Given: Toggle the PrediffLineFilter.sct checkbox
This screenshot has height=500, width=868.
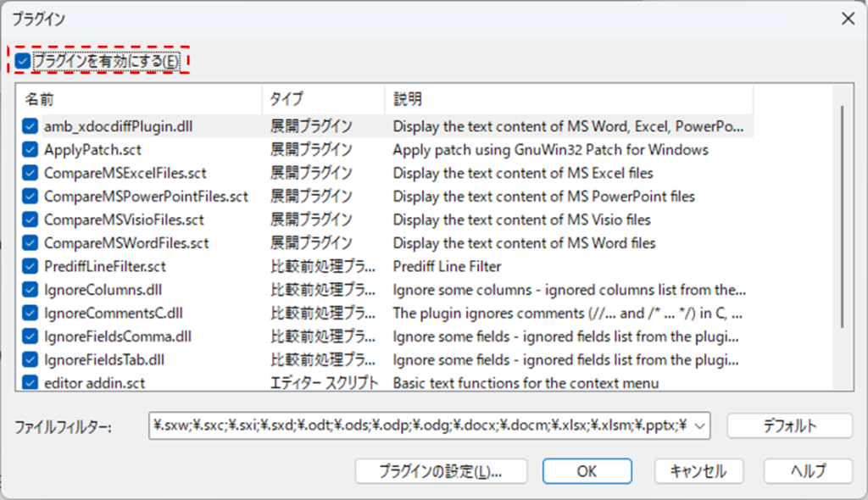Looking at the screenshot, I should click(31, 266).
